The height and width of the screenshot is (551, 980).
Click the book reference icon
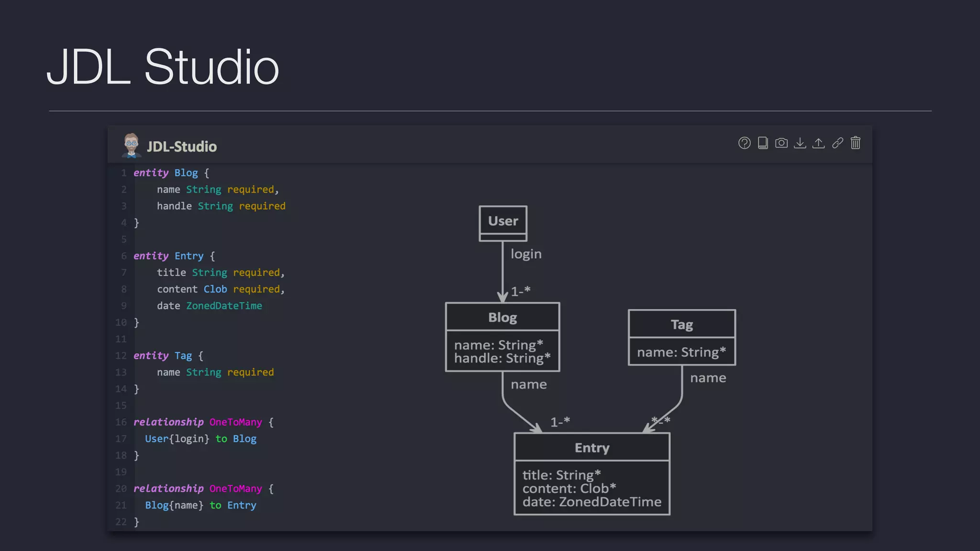coord(763,143)
